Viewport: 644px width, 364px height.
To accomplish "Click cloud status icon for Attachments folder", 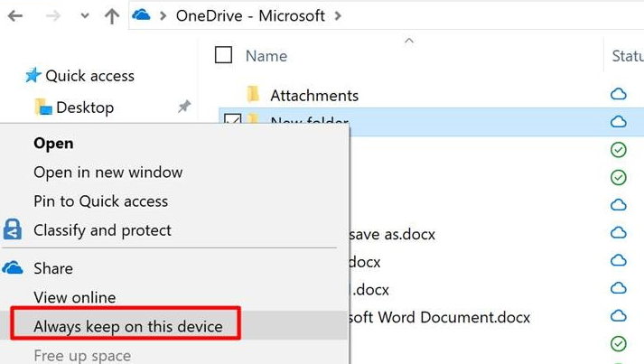I will [618, 94].
